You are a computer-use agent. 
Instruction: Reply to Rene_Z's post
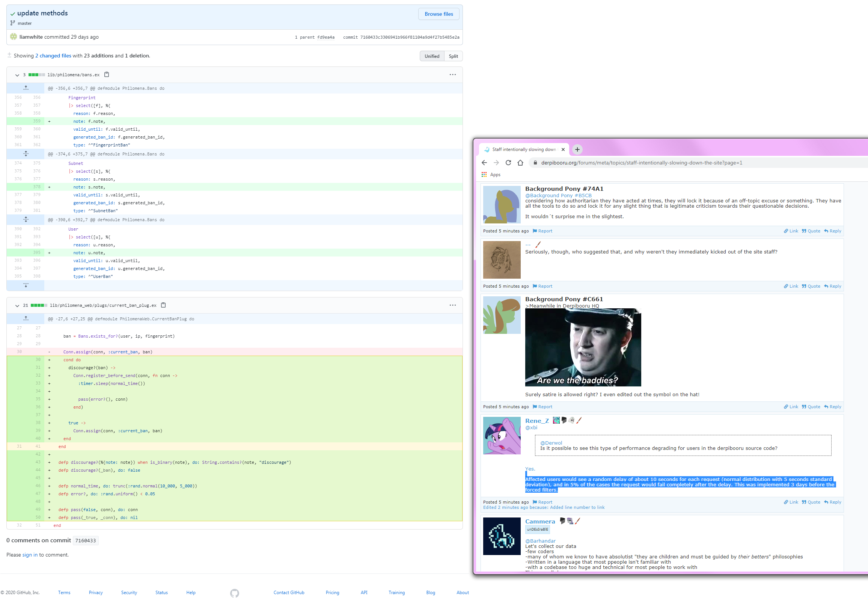coord(832,502)
